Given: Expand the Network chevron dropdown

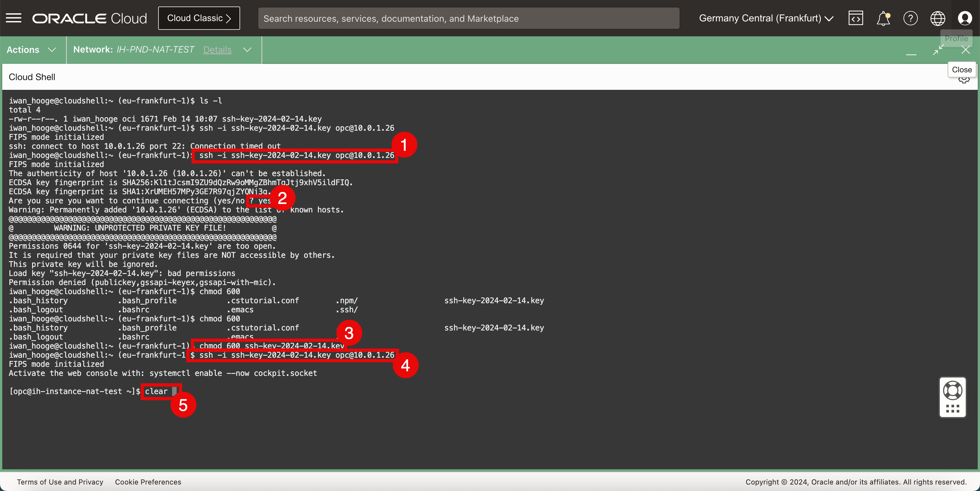Looking at the screenshot, I should tap(247, 50).
